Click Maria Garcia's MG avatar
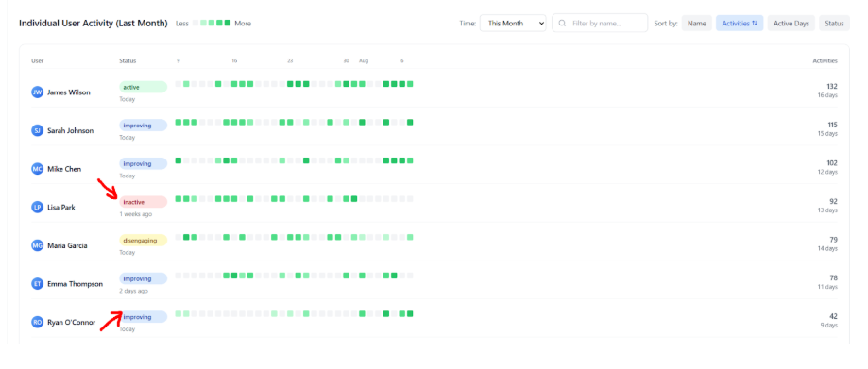 37,245
